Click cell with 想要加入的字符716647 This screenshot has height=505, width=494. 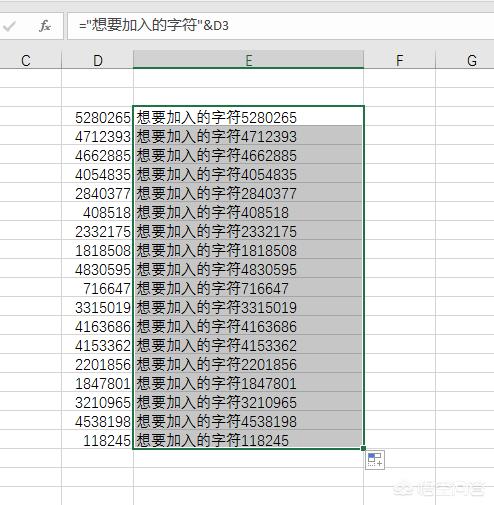click(248, 287)
